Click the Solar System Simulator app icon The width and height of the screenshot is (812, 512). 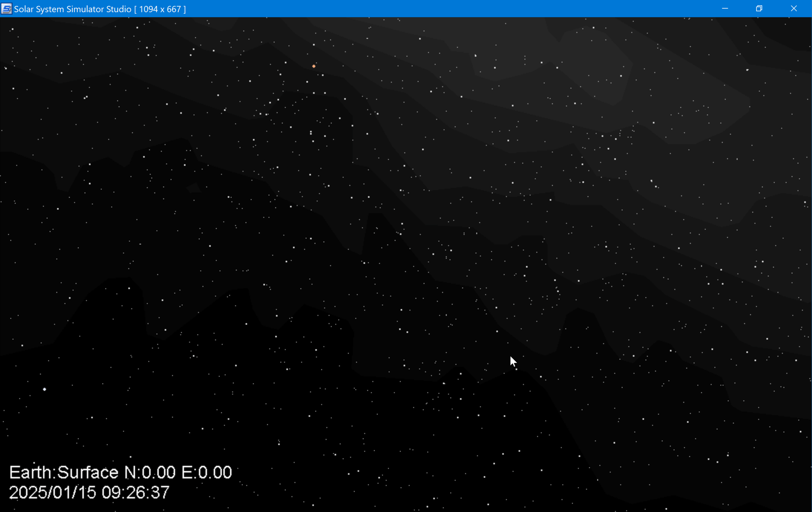point(6,9)
